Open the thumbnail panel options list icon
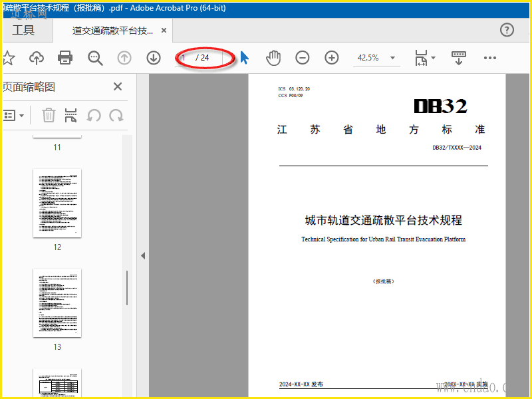Viewport: 532px width, 399px height. click(9, 116)
